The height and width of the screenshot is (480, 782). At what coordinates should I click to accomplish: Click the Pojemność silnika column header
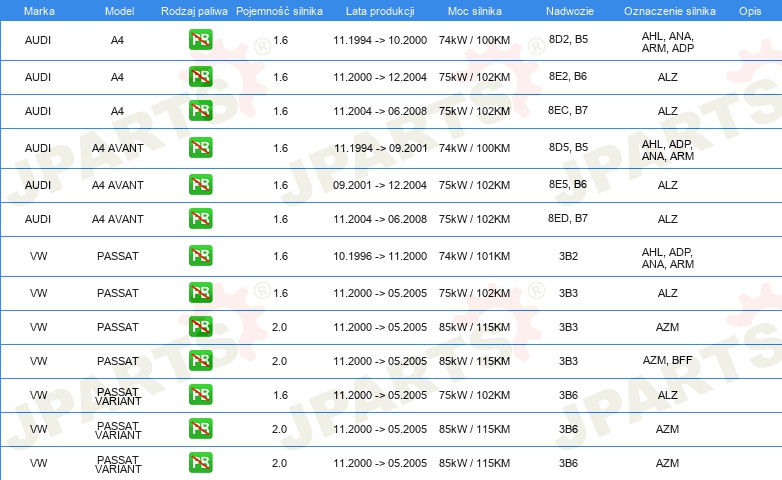pyautogui.click(x=279, y=11)
